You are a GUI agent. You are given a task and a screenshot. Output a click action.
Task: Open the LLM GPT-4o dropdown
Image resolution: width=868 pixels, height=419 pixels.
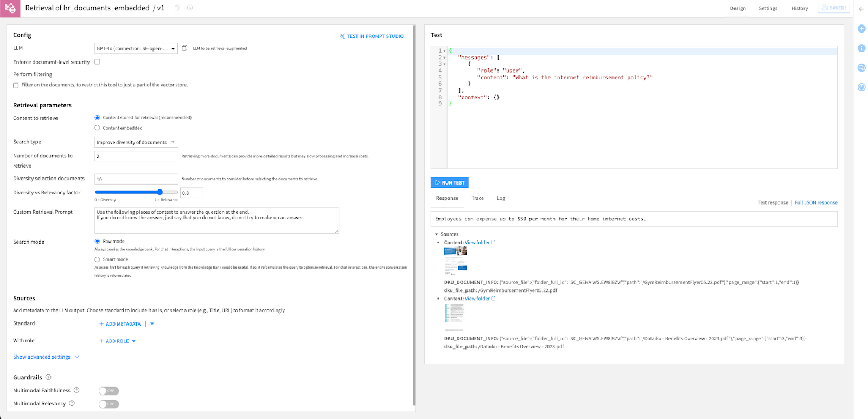pos(136,49)
